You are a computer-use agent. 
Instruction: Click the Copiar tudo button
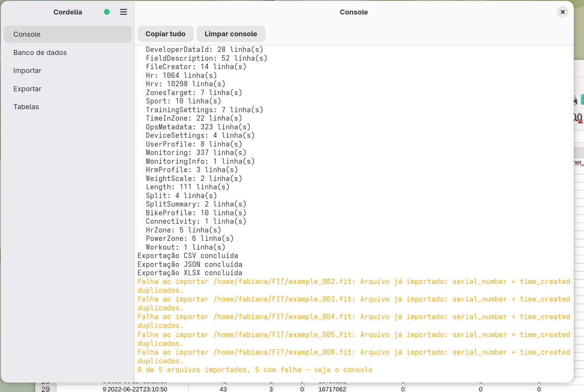tap(165, 34)
